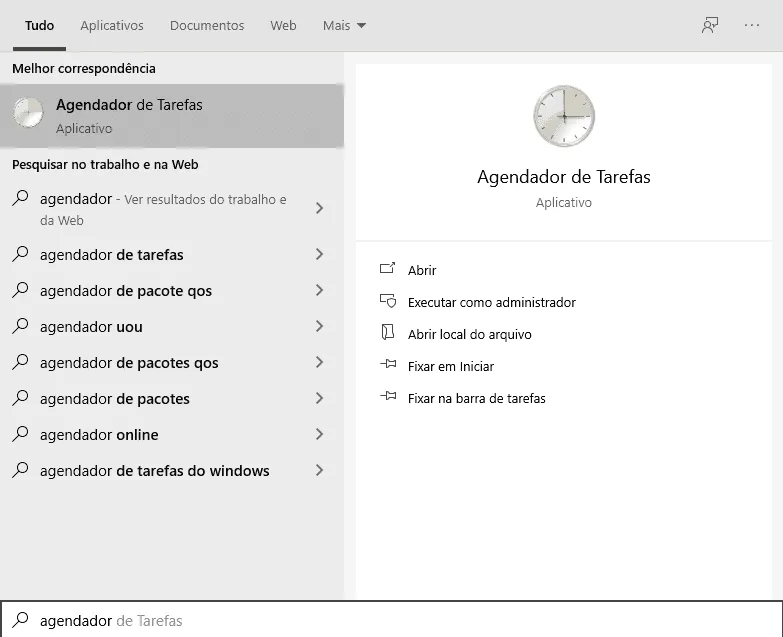Screen dimensions: 783x637
Task: Expand 'agendador de tarefas do windows' chevron
Action: pyautogui.click(x=320, y=470)
